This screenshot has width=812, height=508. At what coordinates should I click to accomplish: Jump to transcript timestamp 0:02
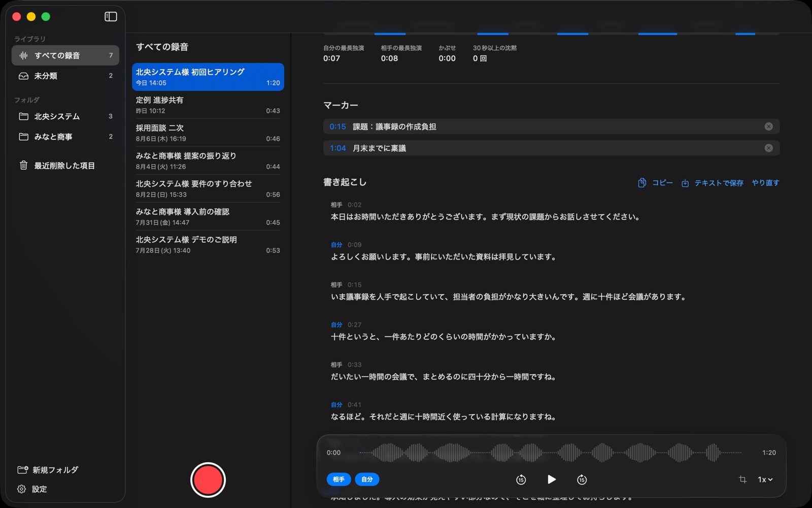point(354,205)
